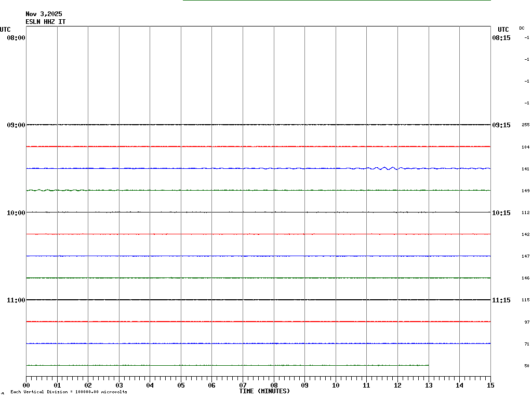Click the TIME (MINUTES) axis title
The height and width of the screenshot is (399, 532).
(264, 391)
